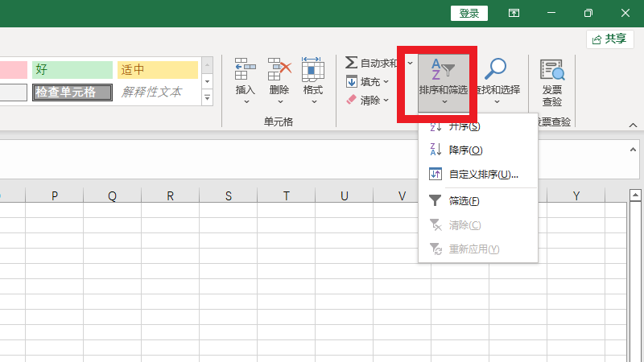644x362 pixels.
Task: Open the Sort and Filter (排序和筛选) button
Action: tap(443, 78)
